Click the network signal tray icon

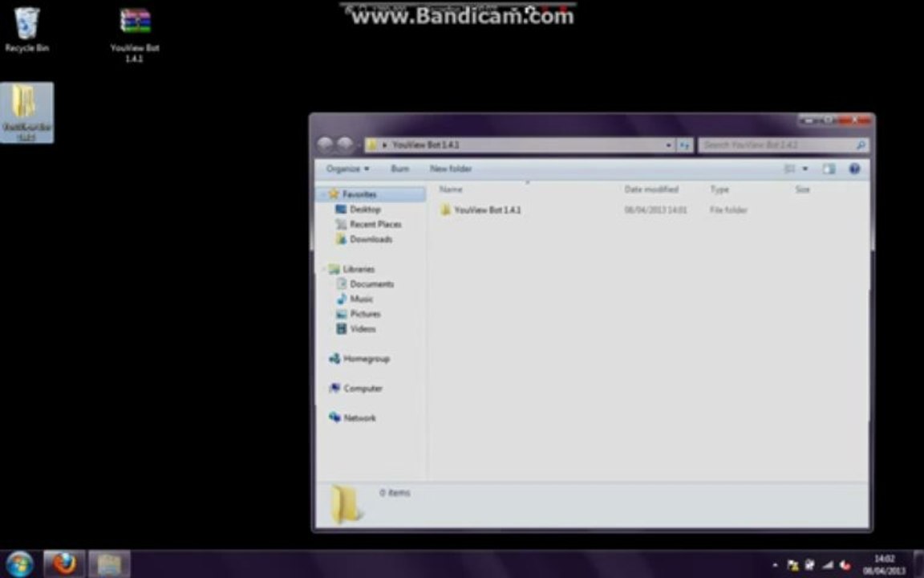(x=828, y=565)
